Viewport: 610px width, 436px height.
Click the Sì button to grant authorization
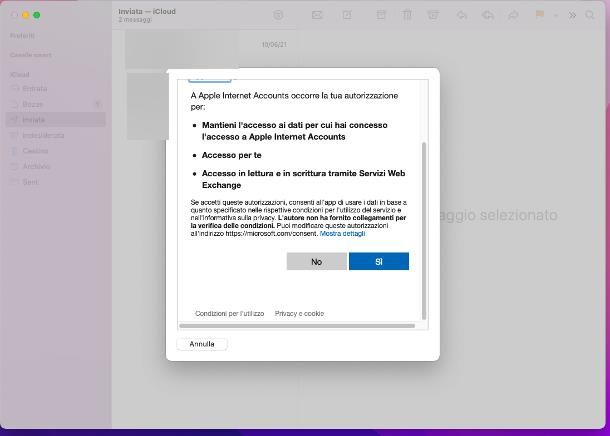[x=379, y=261]
